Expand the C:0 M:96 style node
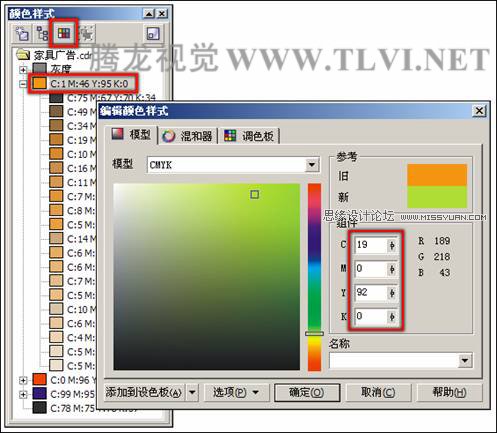Viewport: 497px width, 433px height. (23, 380)
